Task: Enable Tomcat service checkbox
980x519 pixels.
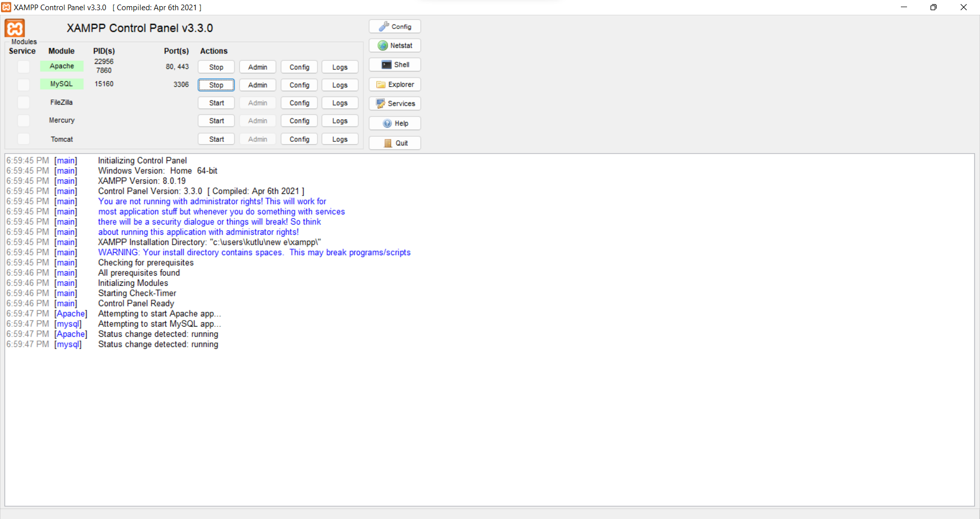Action: pyautogui.click(x=23, y=138)
